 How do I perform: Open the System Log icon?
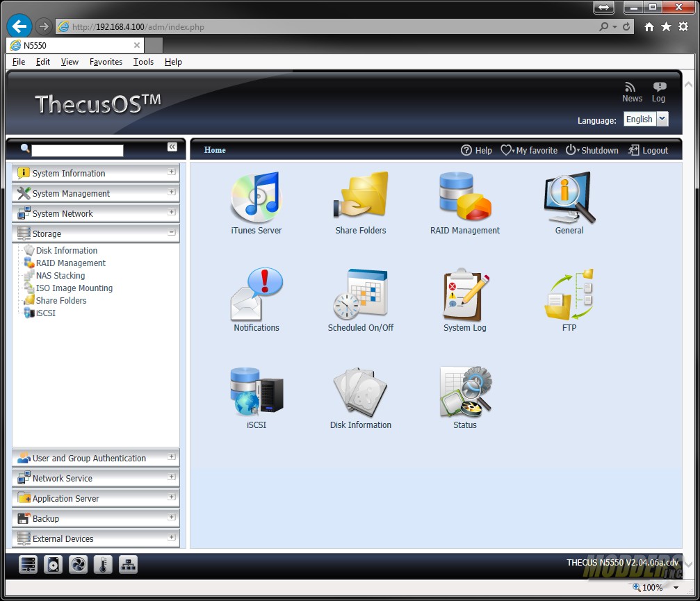coord(465,295)
